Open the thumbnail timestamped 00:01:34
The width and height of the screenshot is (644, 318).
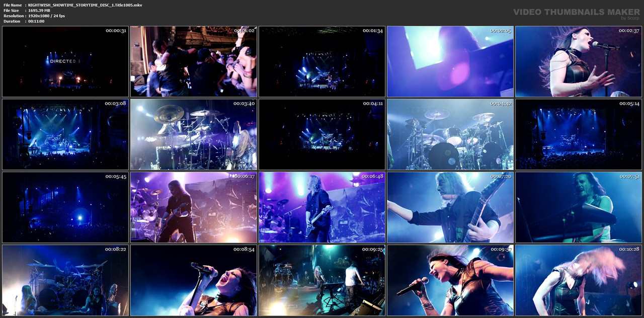pyautogui.click(x=322, y=61)
